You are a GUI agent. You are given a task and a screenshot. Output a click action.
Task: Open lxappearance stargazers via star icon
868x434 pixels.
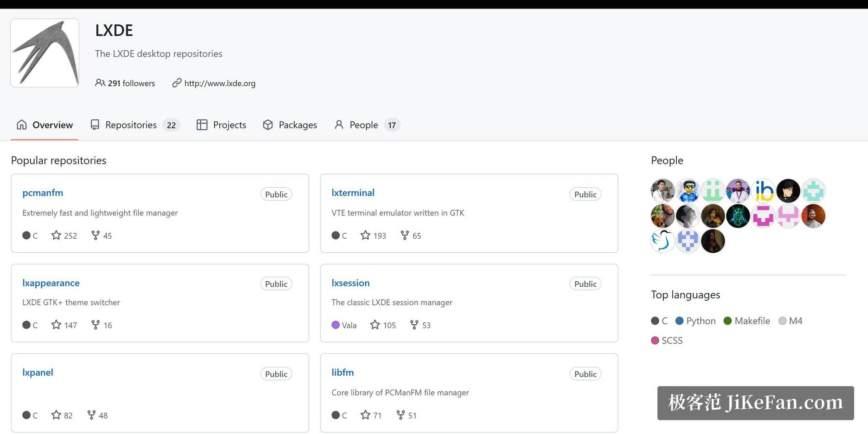coord(56,325)
